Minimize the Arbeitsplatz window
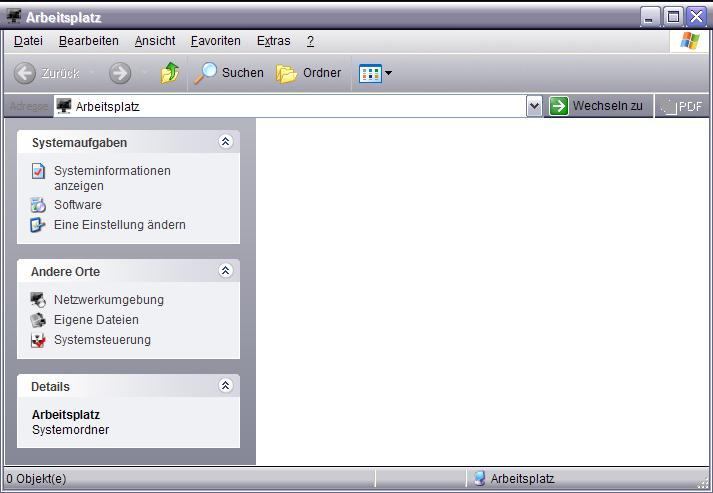The height and width of the screenshot is (493, 713). point(648,17)
